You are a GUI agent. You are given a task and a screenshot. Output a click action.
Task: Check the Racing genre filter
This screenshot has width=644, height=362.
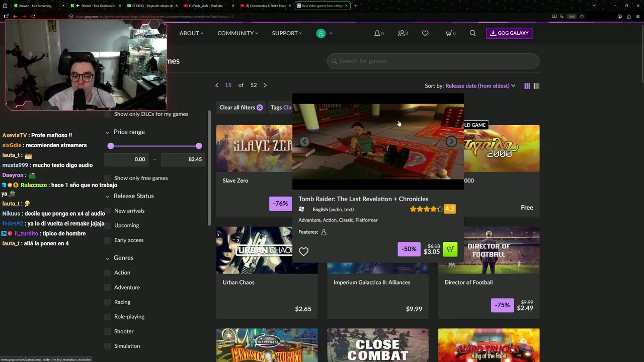tap(108, 302)
